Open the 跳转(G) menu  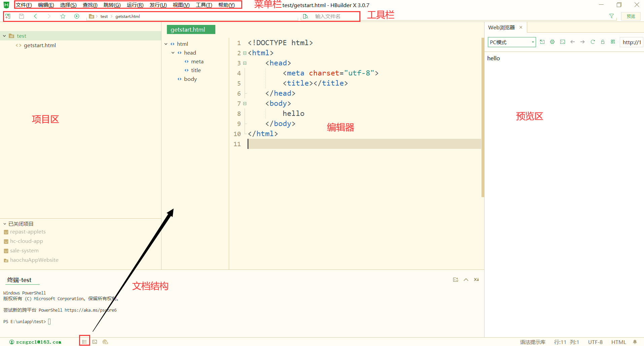(x=112, y=5)
